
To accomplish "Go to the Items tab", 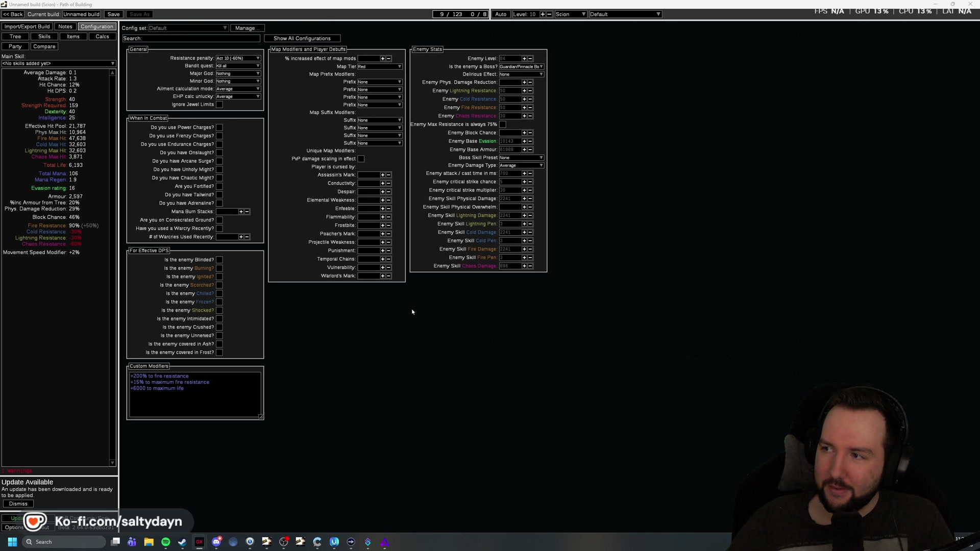I will pos(73,37).
